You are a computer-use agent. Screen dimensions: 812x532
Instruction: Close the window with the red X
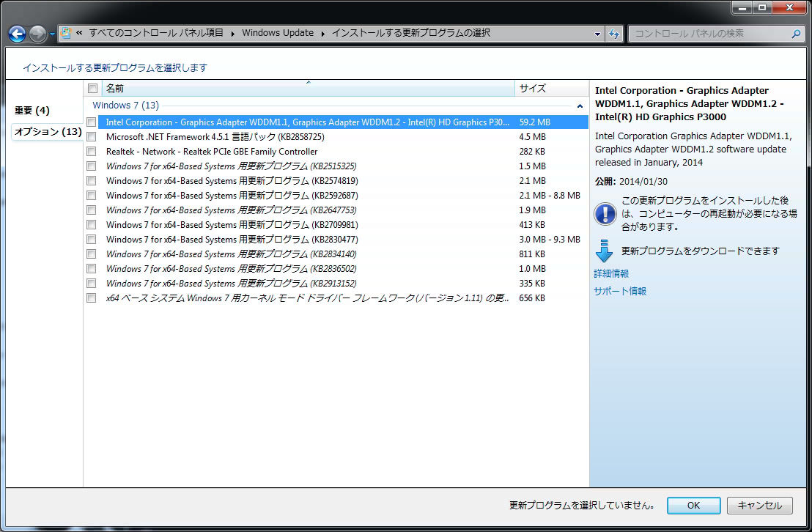pyautogui.click(x=790, y=7)
